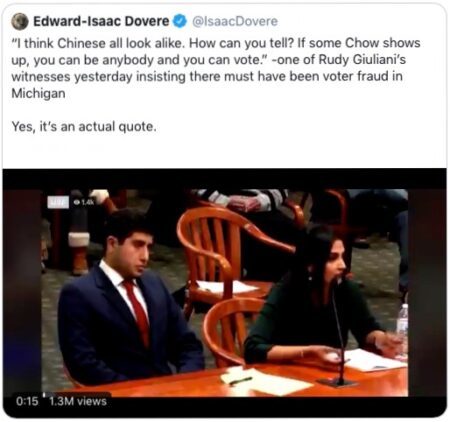Click the 1.4k live viewers count
This screenshot has width=450, height=422.
[88, 202]
